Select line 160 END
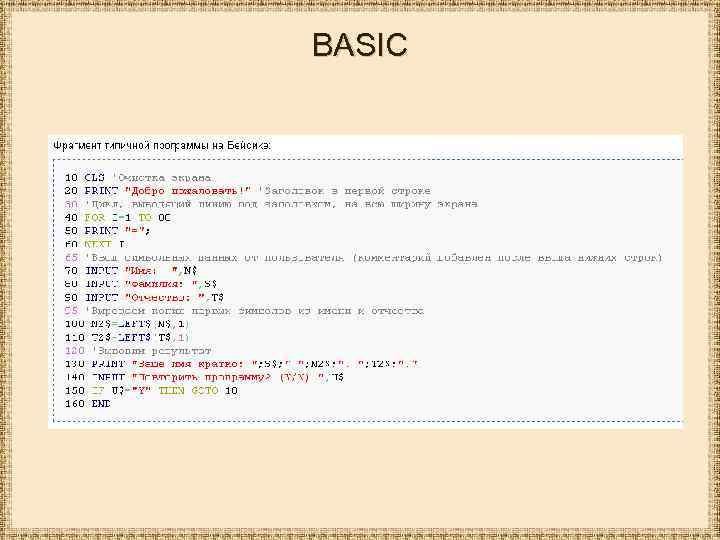Screen dimensions: 720x540 (x=88, y=404)
